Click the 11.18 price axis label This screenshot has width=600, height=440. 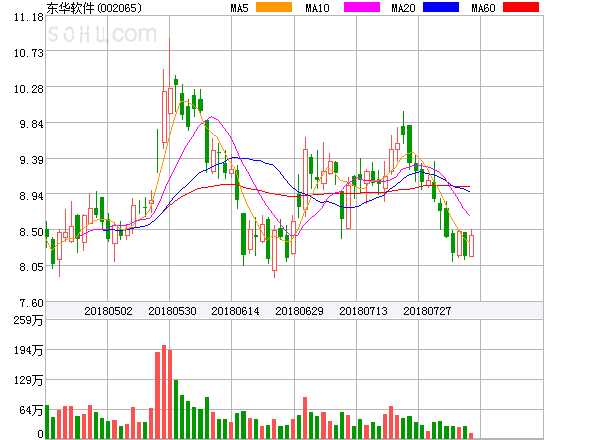click(29, 17)
